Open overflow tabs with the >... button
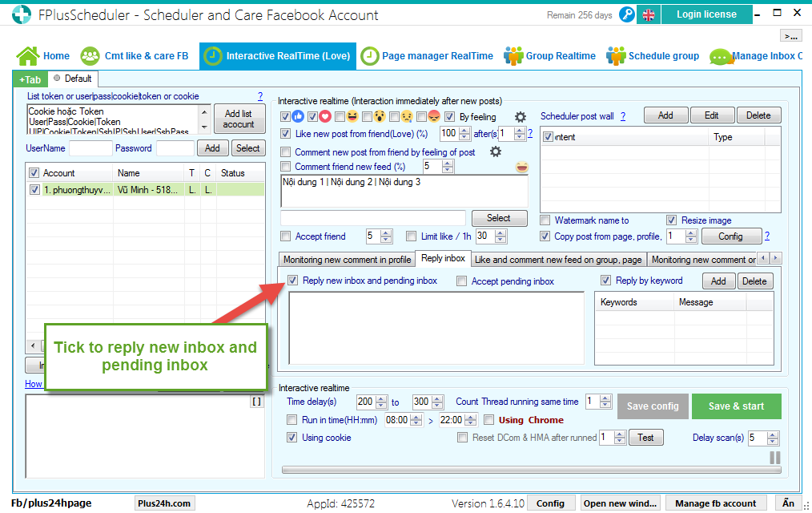This screenshot has height=513, width=812. click(790, 36)
